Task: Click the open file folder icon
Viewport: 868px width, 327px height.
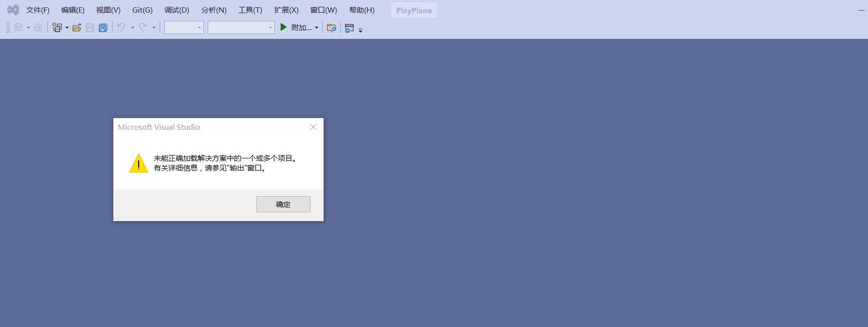Action: [x=77, y=28]
